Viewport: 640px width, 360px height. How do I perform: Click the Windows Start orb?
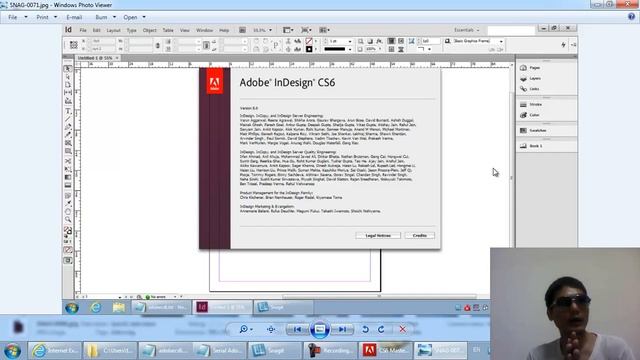12,351
